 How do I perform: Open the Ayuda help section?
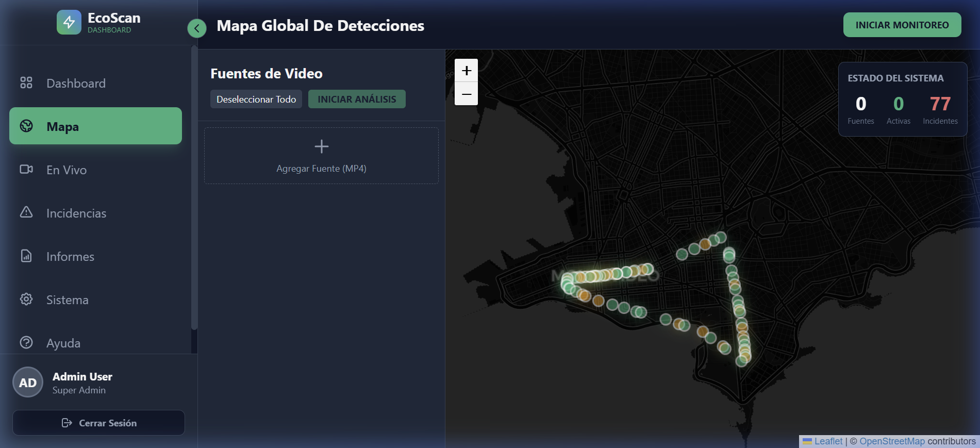(95, 340)
